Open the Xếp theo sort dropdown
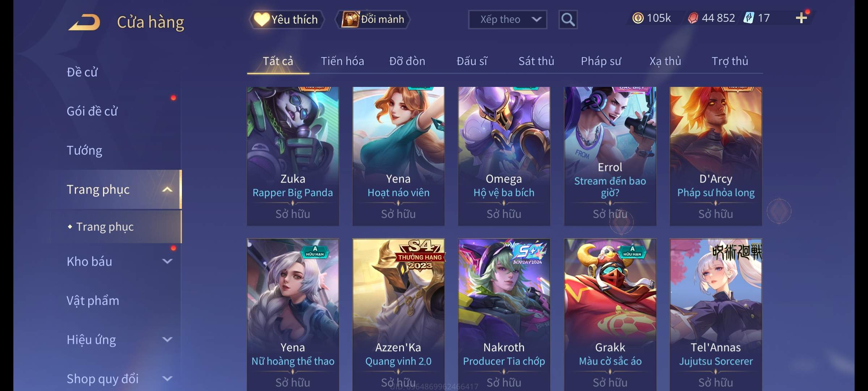The width and height of the screenshot is (868, 391). [x=507, y=20]
